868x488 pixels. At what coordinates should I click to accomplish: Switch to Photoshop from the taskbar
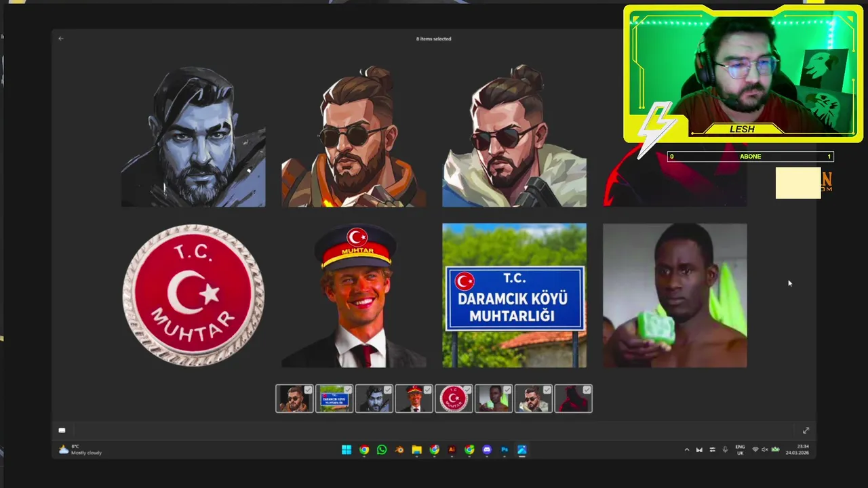[x=505, y=450]
